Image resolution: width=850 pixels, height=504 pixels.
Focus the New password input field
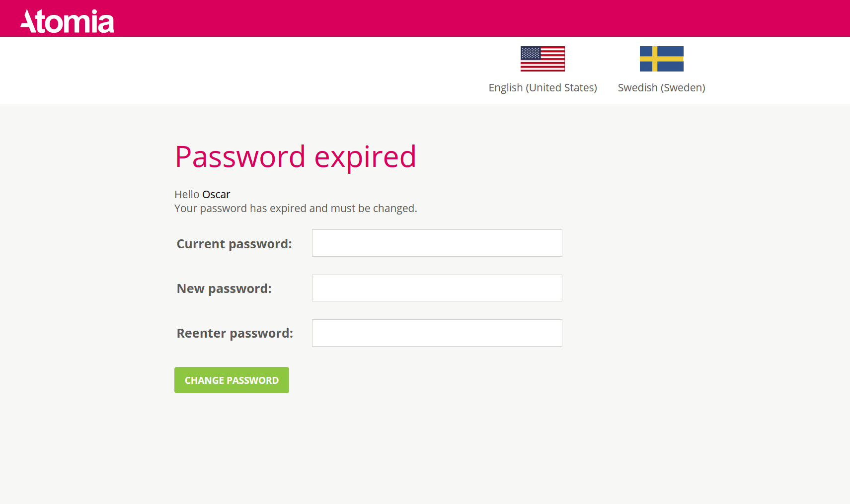(x=436, y=288)
